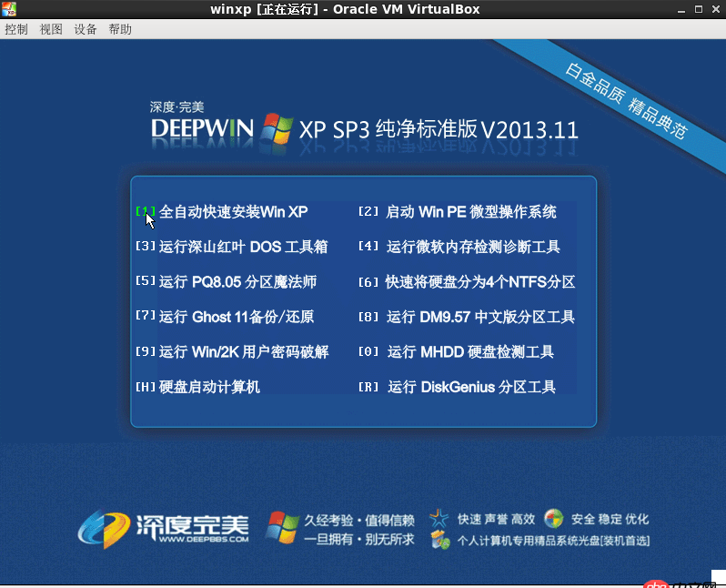
Task: Click the WWW.DEEPBBS.COM text
Action: (204, 539)
